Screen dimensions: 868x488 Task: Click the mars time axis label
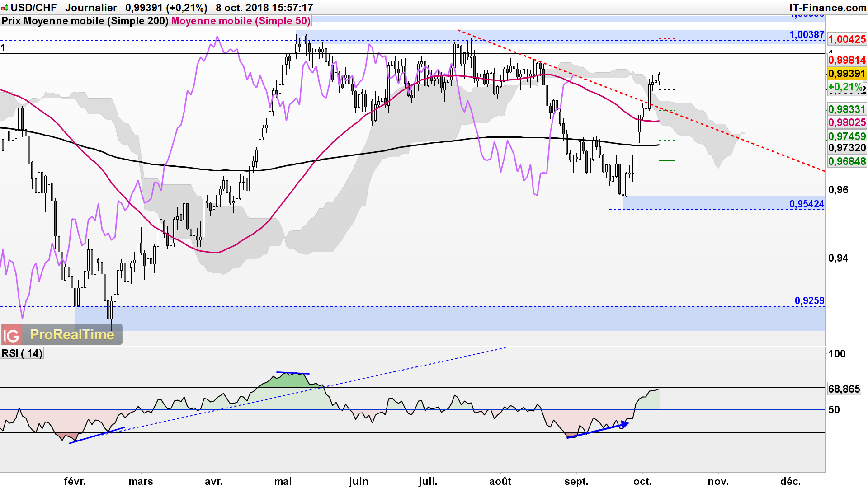click(x=141, y=481)
